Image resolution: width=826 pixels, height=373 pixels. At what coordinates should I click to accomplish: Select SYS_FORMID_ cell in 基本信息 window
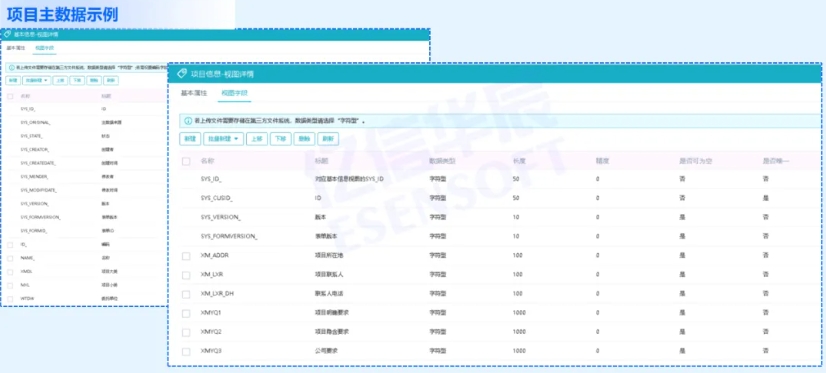coord(34,231)
